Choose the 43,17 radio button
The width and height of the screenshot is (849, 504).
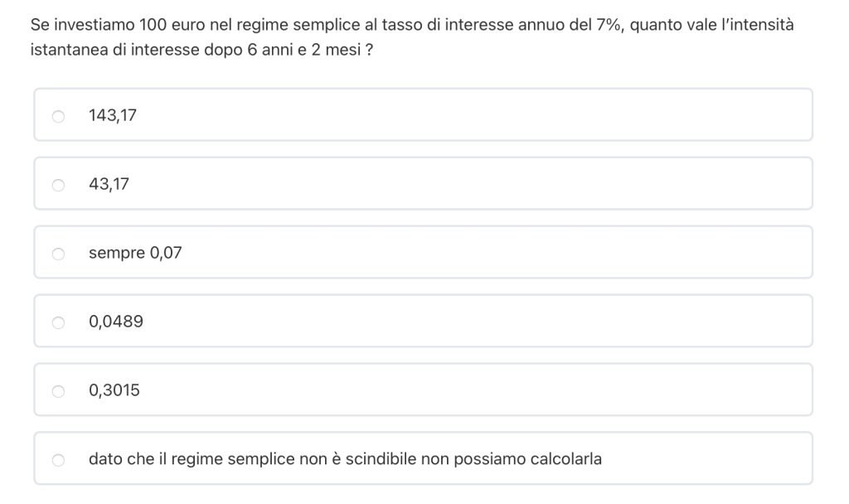58,185
